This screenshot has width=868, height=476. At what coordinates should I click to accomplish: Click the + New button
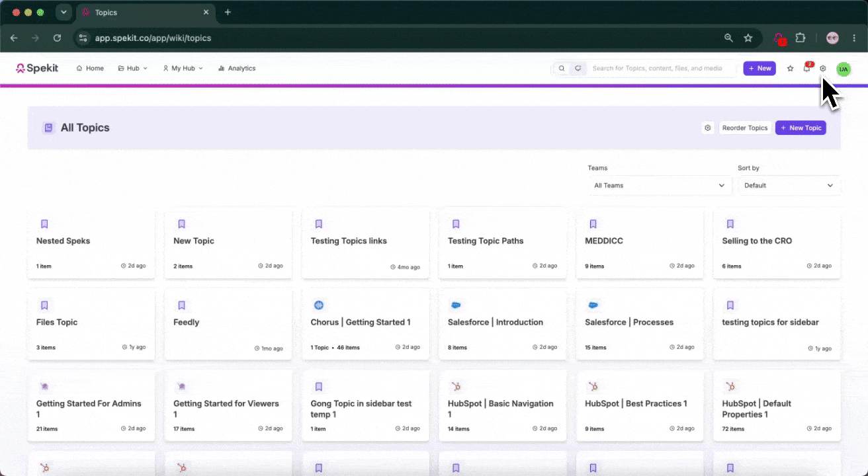point(759,68)
